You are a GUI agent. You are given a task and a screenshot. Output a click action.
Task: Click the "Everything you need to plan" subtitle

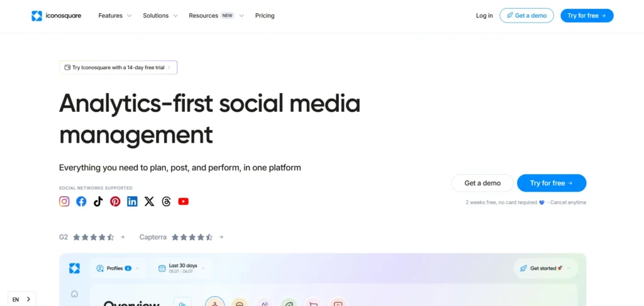(x=180, y=167)
